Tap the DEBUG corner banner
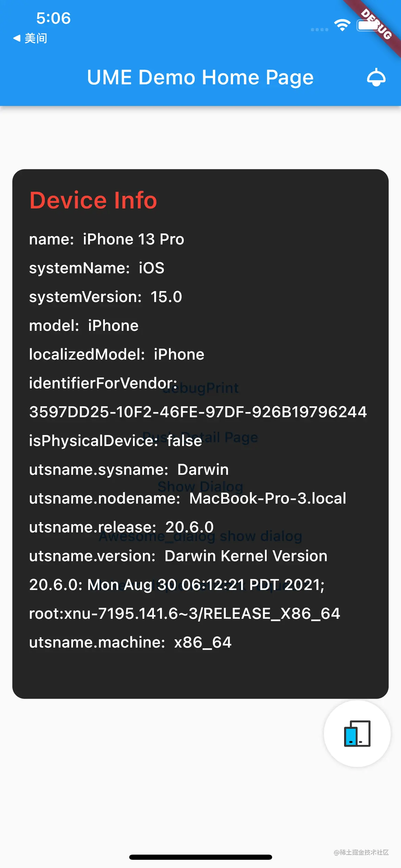Screen dimensions: 401x868 pyautogui.click(x=376, y=24)
